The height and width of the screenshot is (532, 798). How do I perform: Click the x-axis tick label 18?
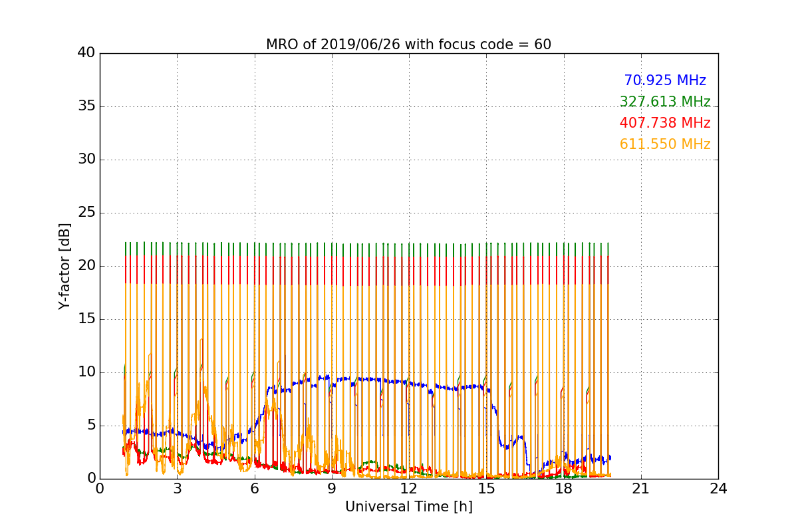(563, 489)
